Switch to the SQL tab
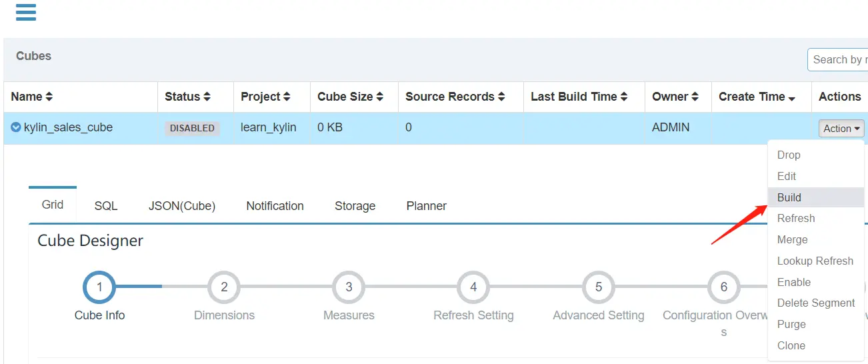This screenshot has height=364, width=868. pyautogui.click(x=106, y=206)
